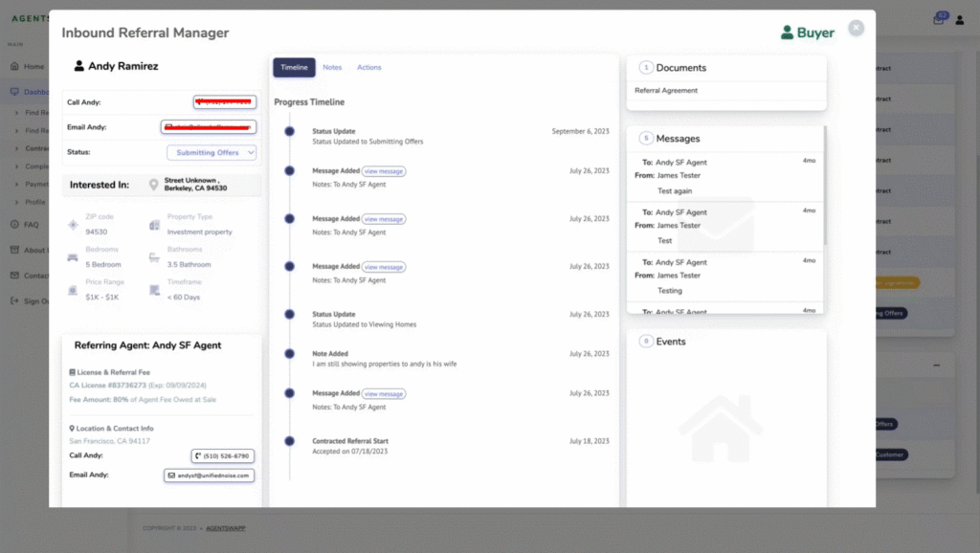Expand the Profile sidebar chevron
980x553 pixels.
(x=17, y=203)
